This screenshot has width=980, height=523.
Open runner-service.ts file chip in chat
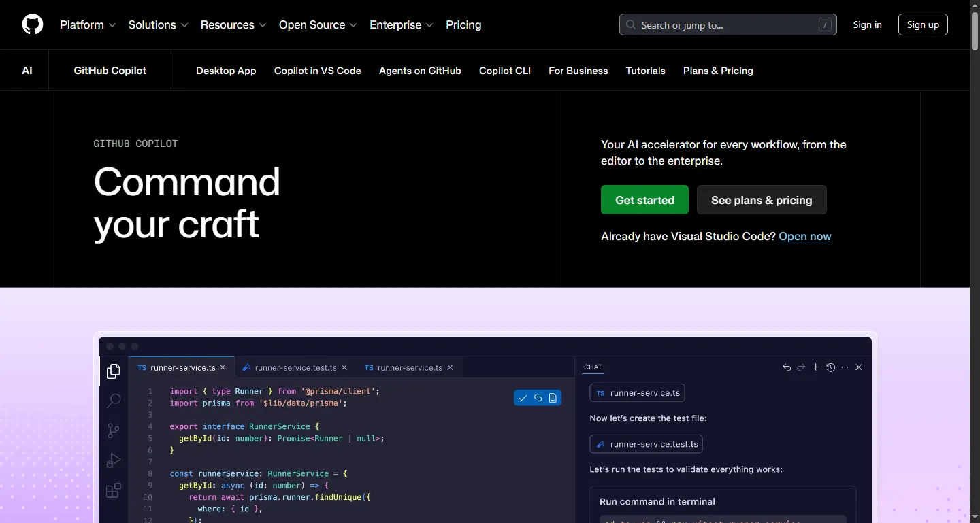pos(638,393)
